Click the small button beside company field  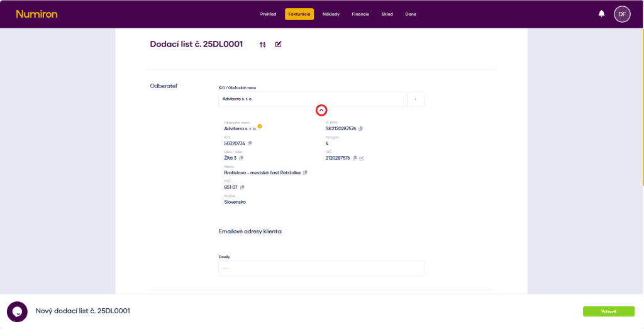point(416,99)
